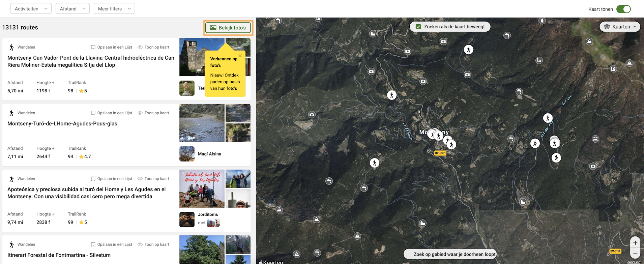Viewport: 644px width, 264px height.
Task: Click Magí Alsina's avatar picture
Action: [x=187, y=154]
